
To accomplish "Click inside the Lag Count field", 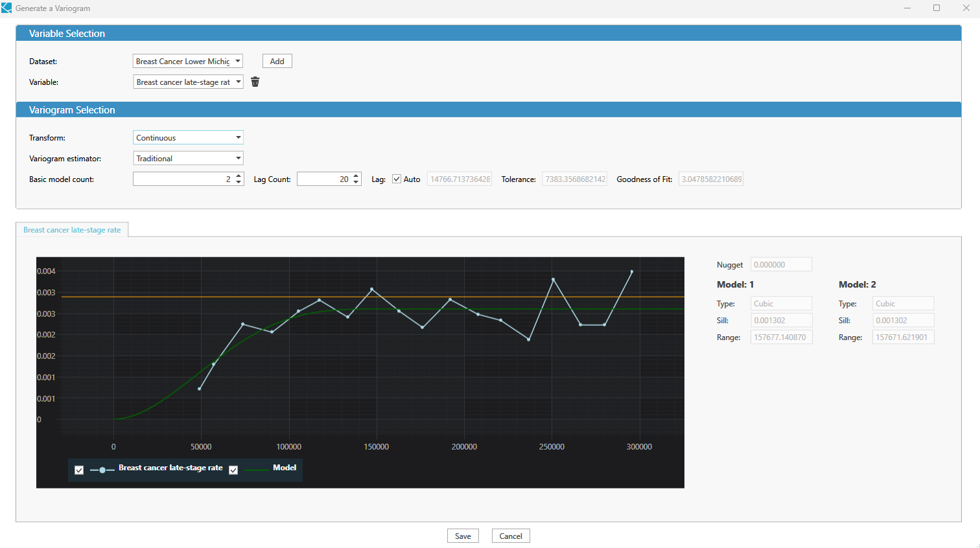I will point(324,179).
